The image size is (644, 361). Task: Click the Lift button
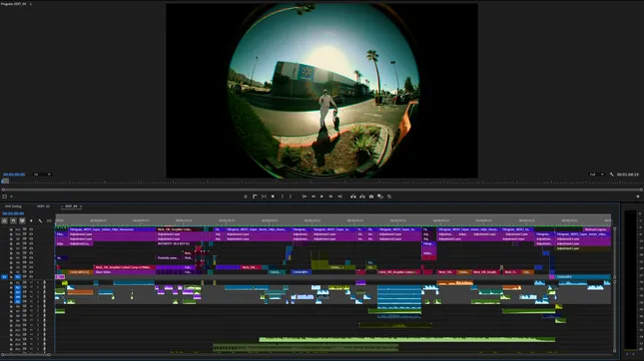click(353, 196)
